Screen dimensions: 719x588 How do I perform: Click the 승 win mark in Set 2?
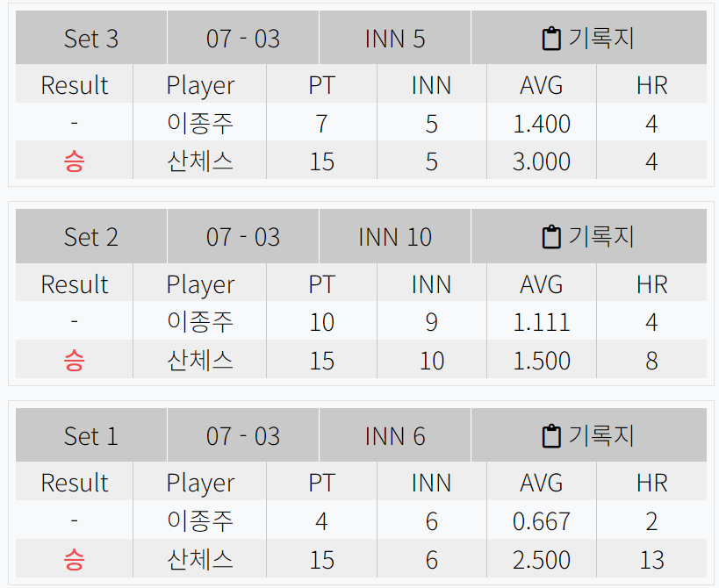pyautogui.click(x=74, y=360)
